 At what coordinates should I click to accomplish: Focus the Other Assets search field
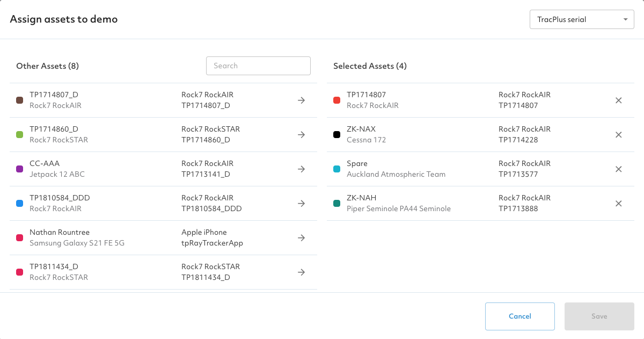[x=258, y=66]
